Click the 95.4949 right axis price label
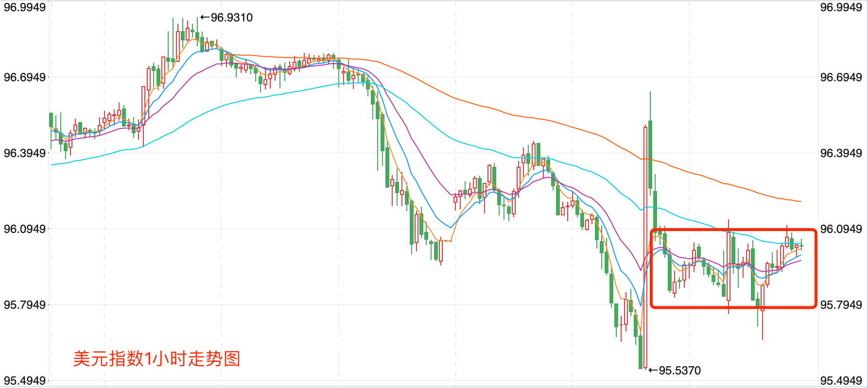 (841, 380)
